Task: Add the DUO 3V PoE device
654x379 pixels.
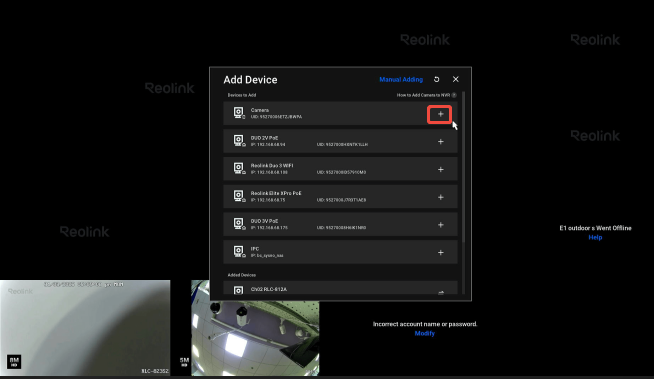Action: click(440, 225)
